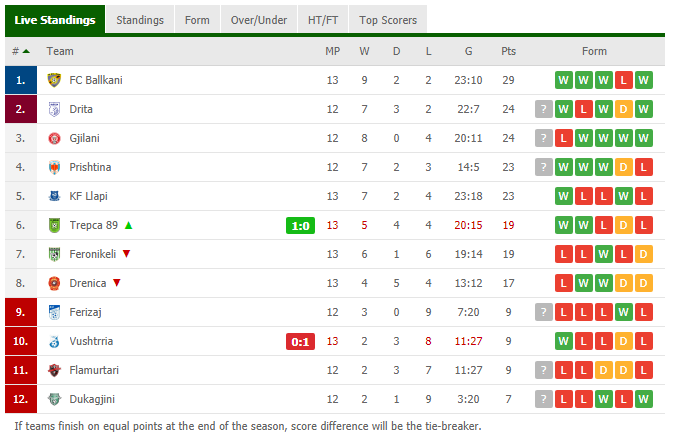Click the FC Ballkani team crest icon
681x437 pixels.
55,80
